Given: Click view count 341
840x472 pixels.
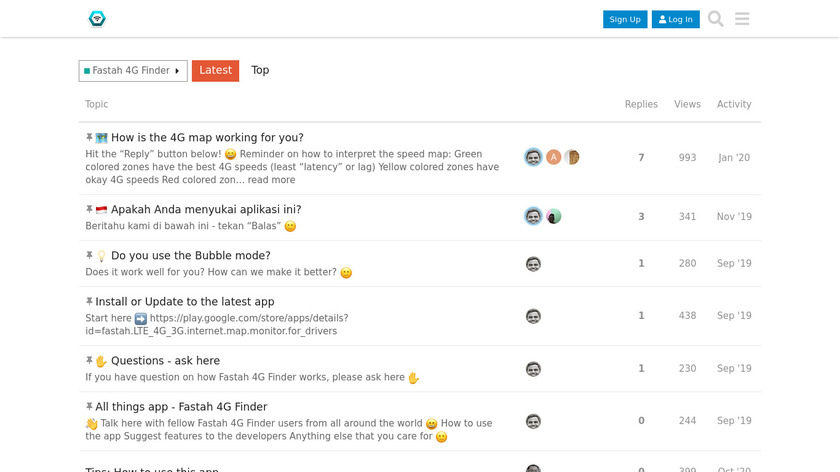Looking at the screenshot, I should [x=687, y=216].
